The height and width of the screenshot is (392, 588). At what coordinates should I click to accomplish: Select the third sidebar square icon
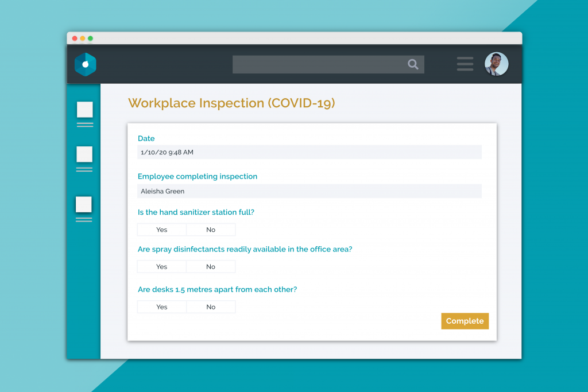pyautogui.click(x=84, y=204)
